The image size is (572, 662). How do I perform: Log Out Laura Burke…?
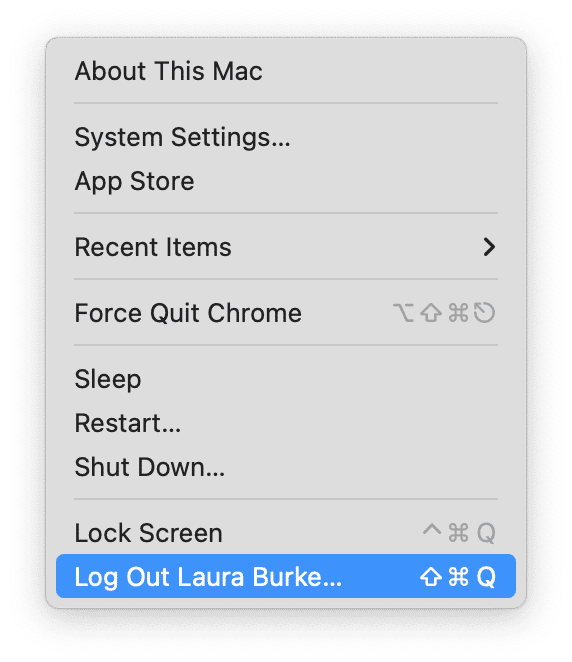point(286,576)
